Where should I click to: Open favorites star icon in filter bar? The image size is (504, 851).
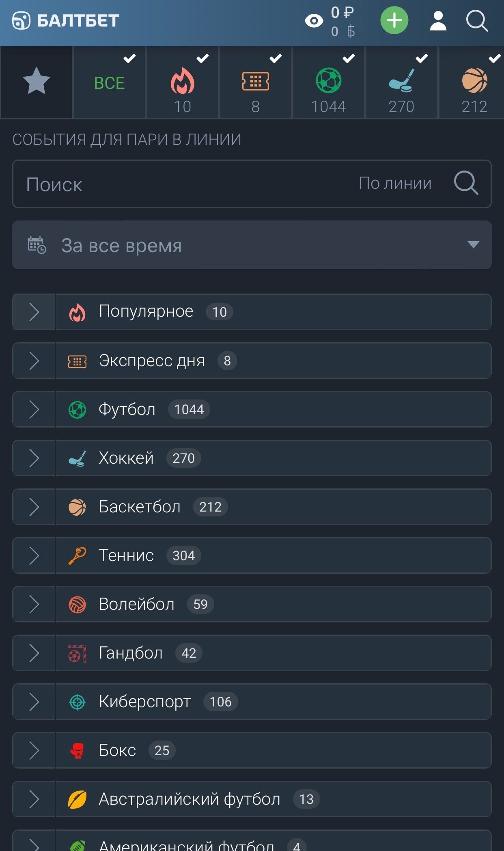click(37, 82)
